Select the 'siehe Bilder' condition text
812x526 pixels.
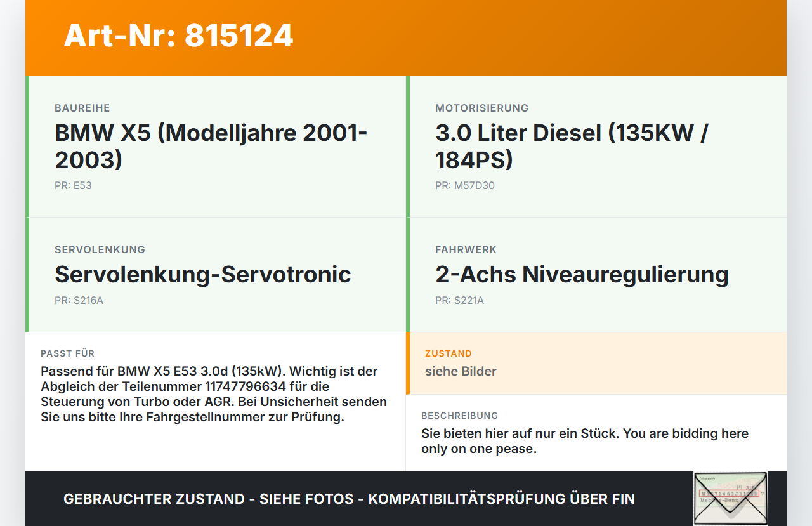(461, 371)
